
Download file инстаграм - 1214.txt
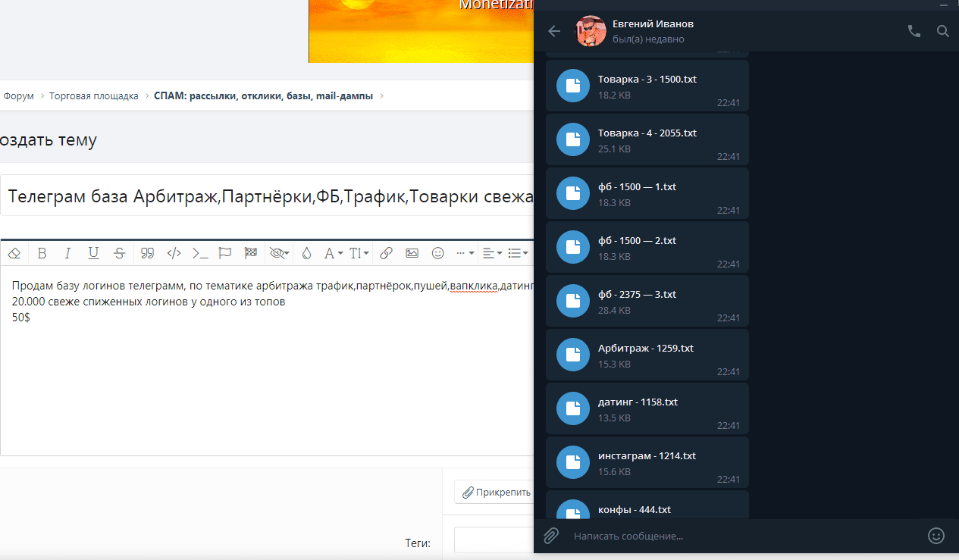pos(573,463)
